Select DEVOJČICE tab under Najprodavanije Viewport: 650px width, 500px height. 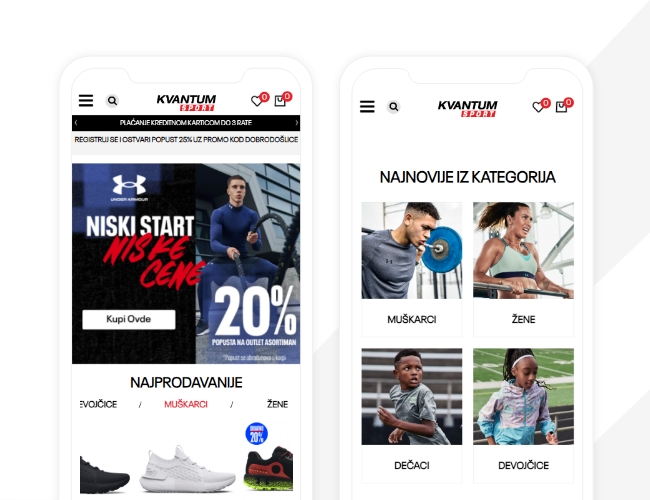click(x=98, y=404)
